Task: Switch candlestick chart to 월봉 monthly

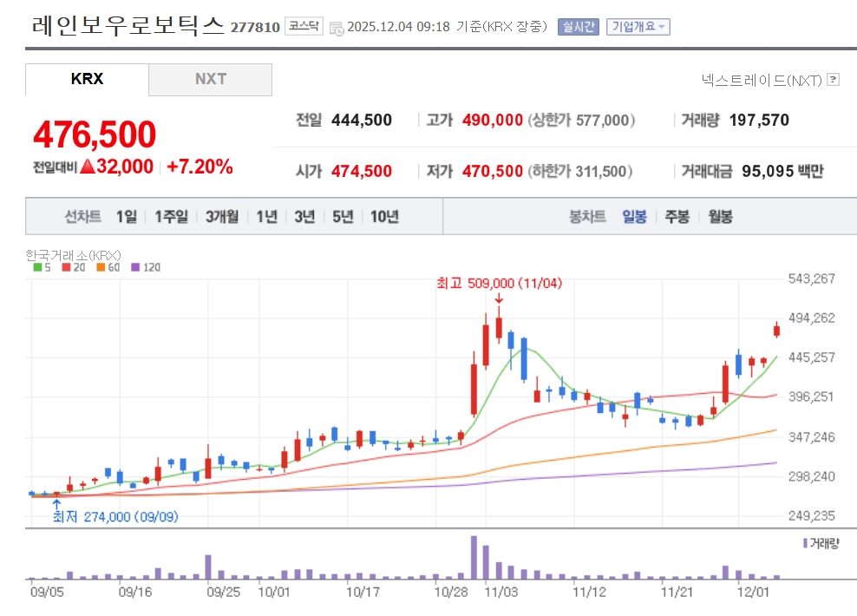Action: 720,217
